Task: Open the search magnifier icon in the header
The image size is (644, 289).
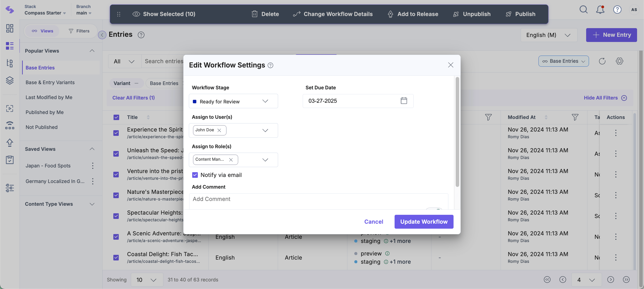Action: point(583,10)
